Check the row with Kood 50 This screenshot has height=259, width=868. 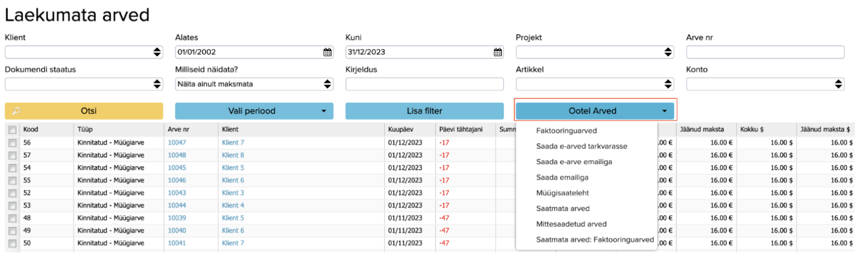point(12,243)
